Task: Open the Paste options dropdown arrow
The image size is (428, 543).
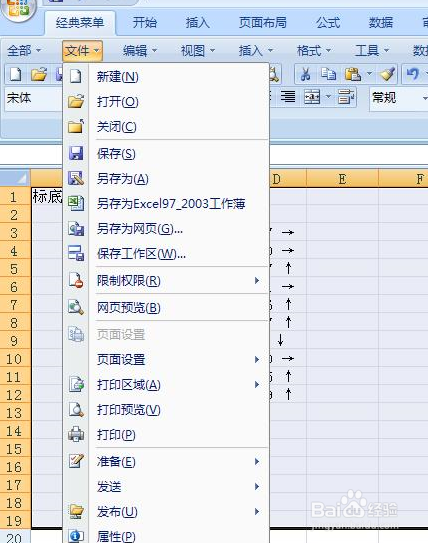Action: 369,74
